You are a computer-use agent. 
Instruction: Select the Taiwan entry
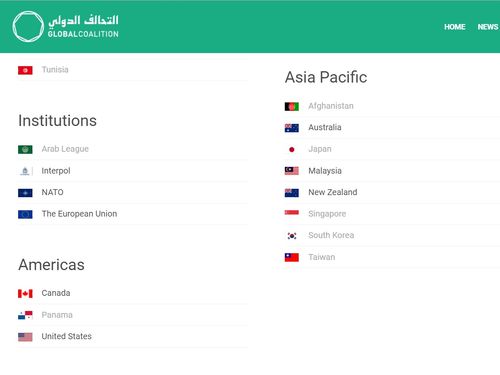pyautogui.click(x=322, y=257)
